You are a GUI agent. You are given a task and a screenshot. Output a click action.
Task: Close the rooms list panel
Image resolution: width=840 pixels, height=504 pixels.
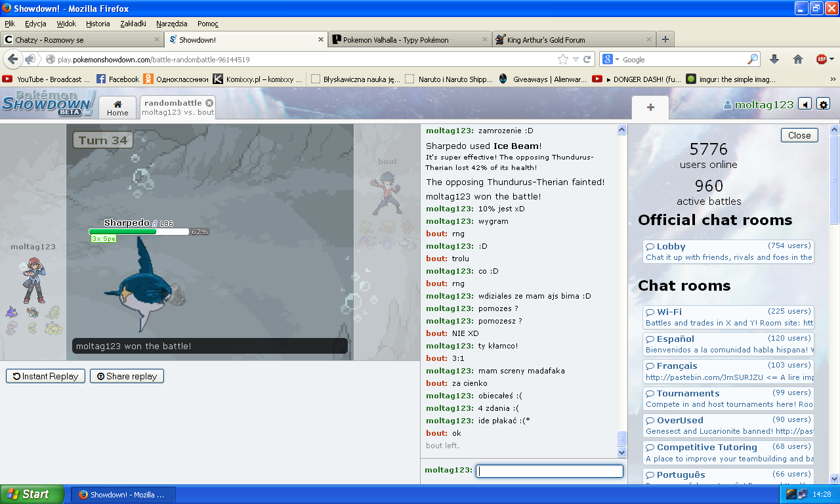pos(799,135)
